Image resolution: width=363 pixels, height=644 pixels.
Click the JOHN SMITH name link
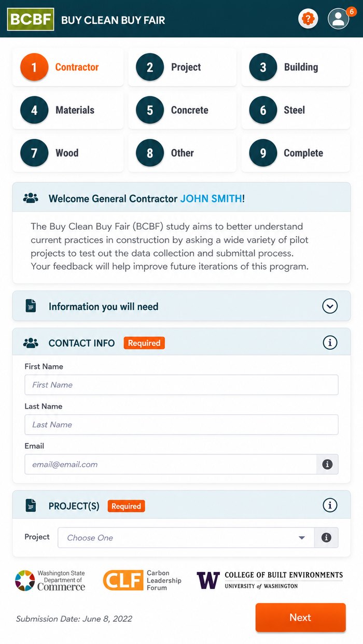[211, 198]
